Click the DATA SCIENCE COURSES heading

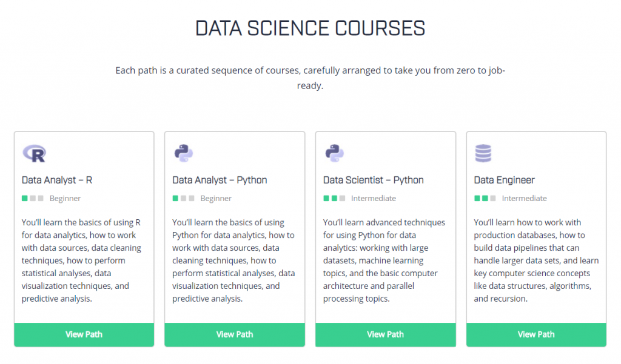tap(310, 28)
